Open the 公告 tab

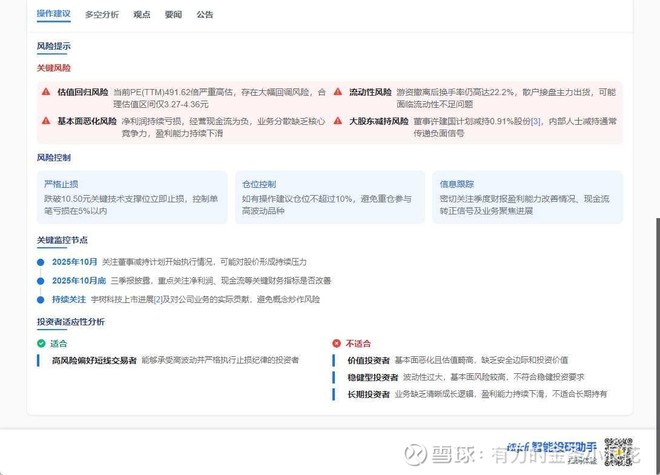[x=205, y=15]
